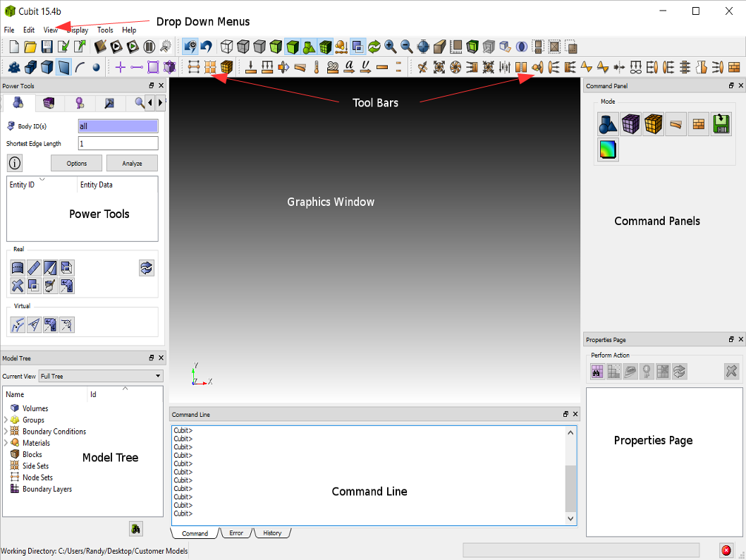Toggle the highlighted green smooth-shade cube icon
746x560 pixels.
[292, 47]
